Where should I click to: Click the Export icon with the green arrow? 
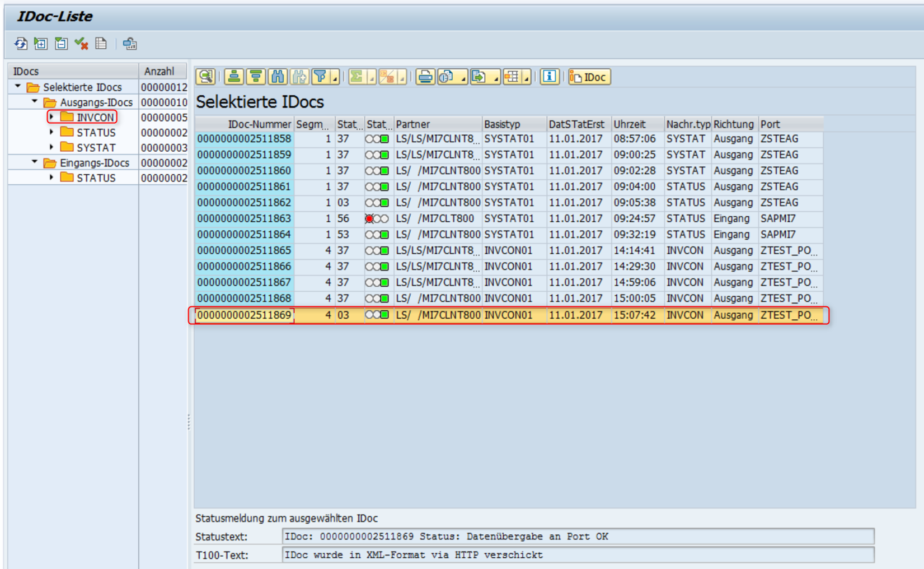coord(479,77)
